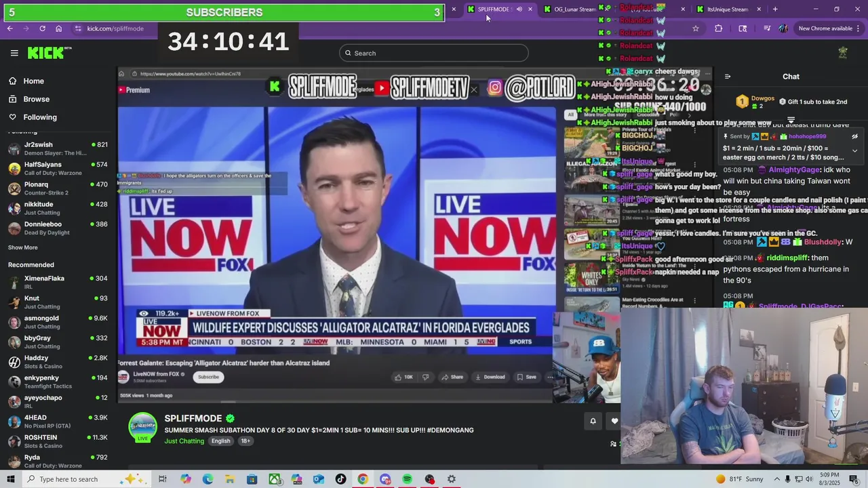Click the English language tag
Image resolution: width=868 pixels, height=488 pixels.
[220, 441]
